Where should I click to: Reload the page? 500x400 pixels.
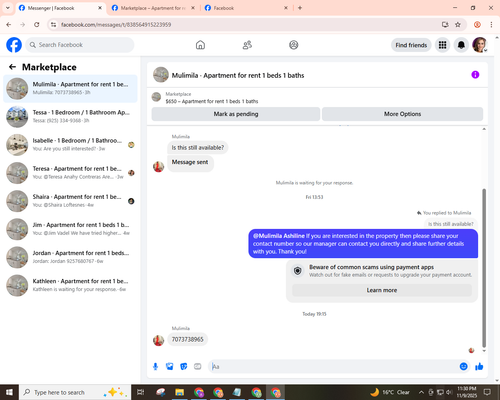(x=37, y=24)
